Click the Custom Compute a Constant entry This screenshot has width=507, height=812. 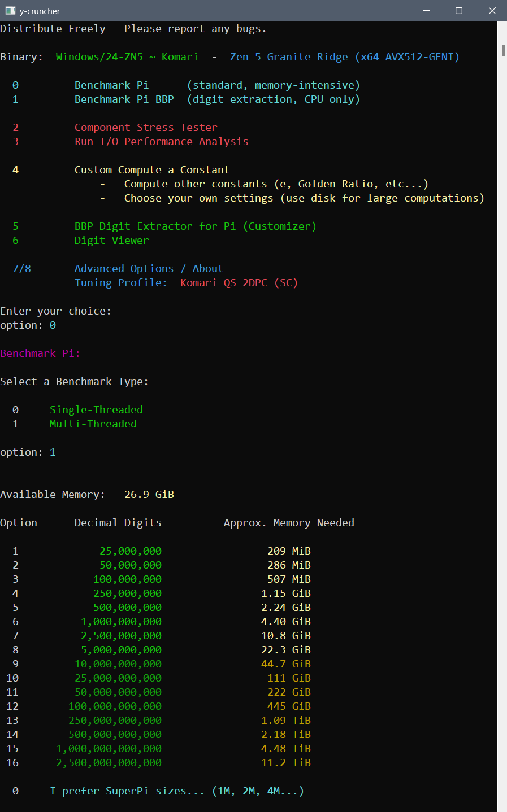click(152, 170)
